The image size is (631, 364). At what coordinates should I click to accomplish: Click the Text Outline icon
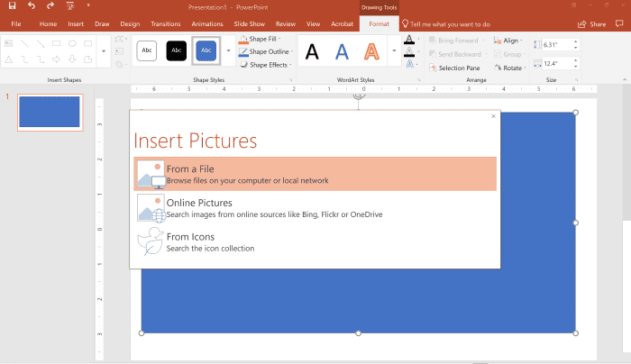tap(409, 51)
